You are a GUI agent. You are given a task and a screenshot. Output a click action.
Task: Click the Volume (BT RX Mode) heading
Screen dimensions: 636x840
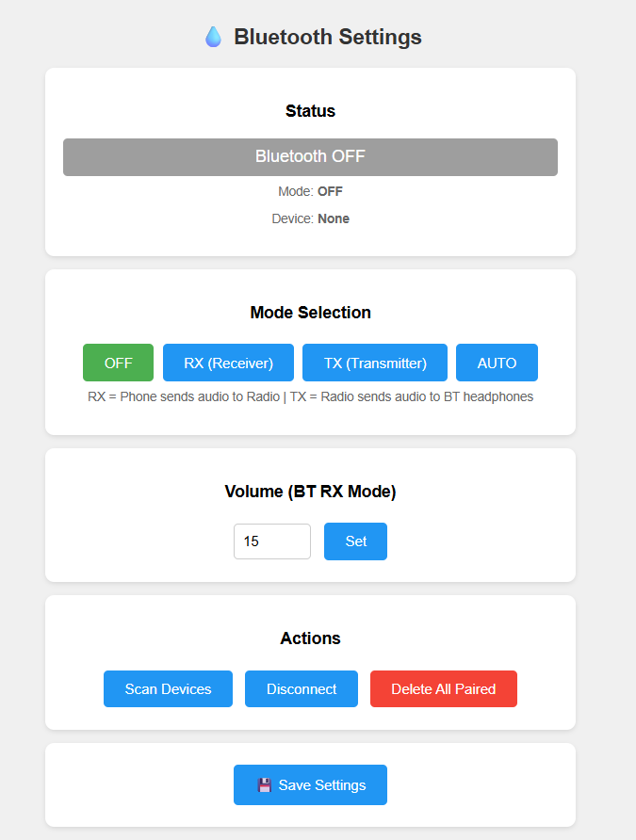click(x=310, y=492)
